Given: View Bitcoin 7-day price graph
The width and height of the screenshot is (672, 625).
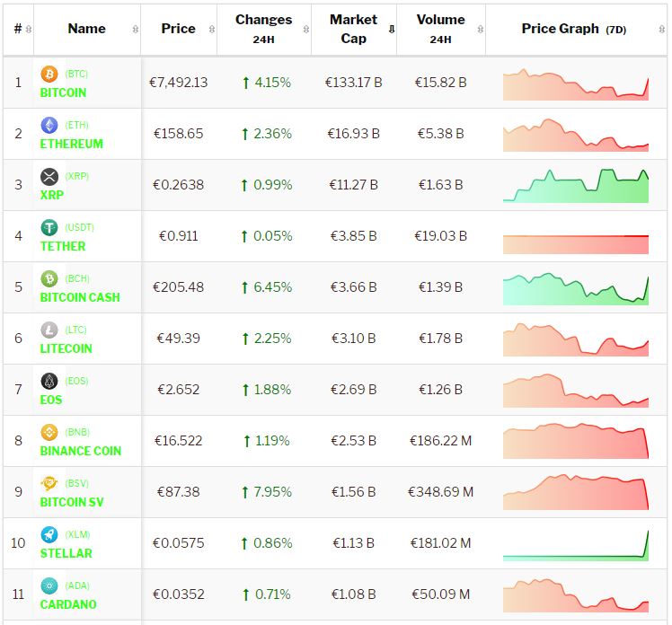Looking at the screenshot, I should [x=575, y=83].
